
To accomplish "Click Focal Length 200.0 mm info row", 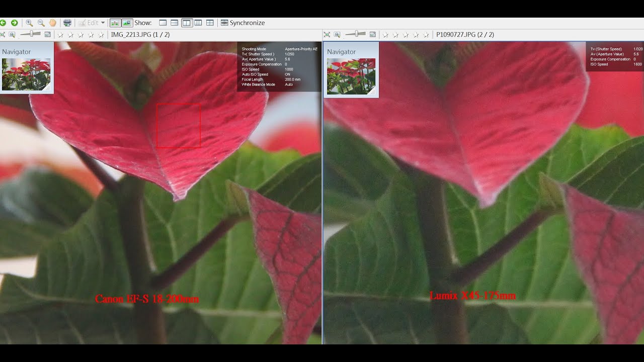I will (x=272, y=79).
